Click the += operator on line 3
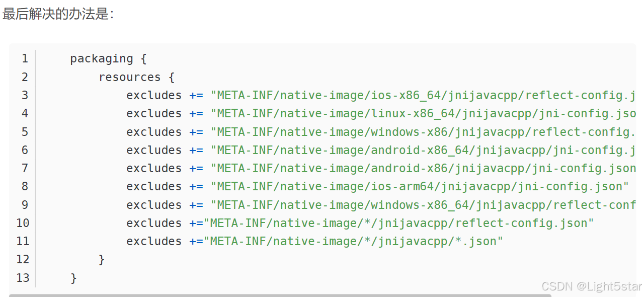 (x=196, y=95)
